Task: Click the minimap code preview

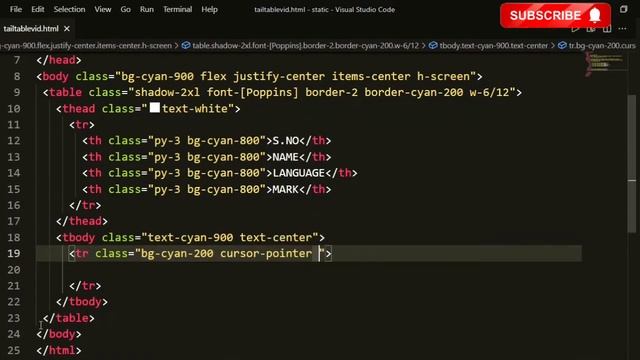Action: coord(606,64)
